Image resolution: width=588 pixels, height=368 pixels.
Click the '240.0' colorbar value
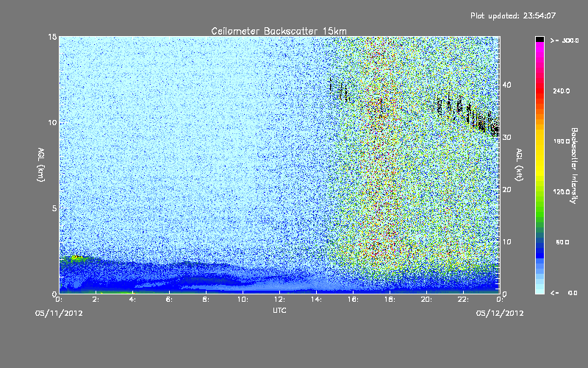[562, 91]
